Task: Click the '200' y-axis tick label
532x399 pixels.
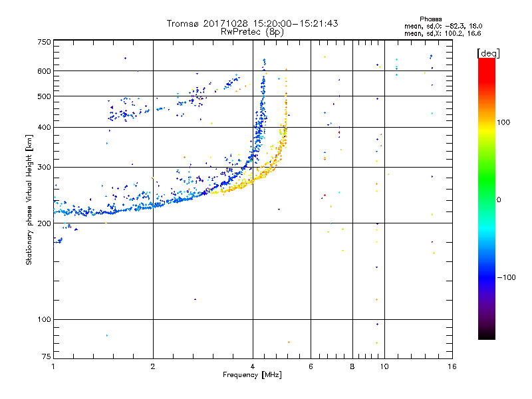Action: tap(44, 223)
